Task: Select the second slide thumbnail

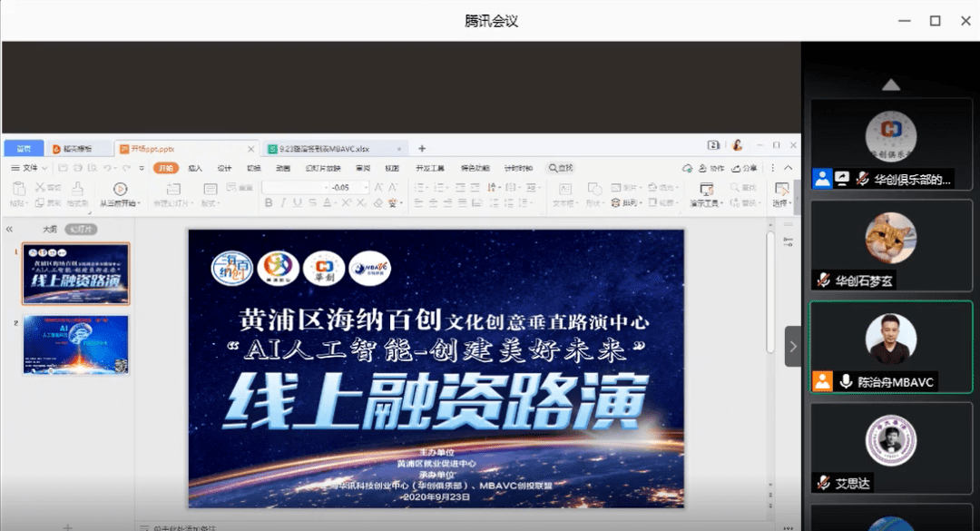Action: 76,345
